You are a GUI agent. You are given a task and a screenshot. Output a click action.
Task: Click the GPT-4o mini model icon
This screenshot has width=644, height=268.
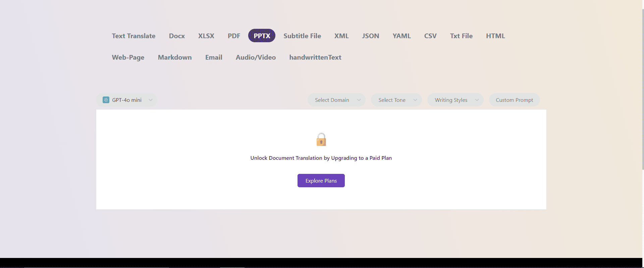tap(106, 100)
